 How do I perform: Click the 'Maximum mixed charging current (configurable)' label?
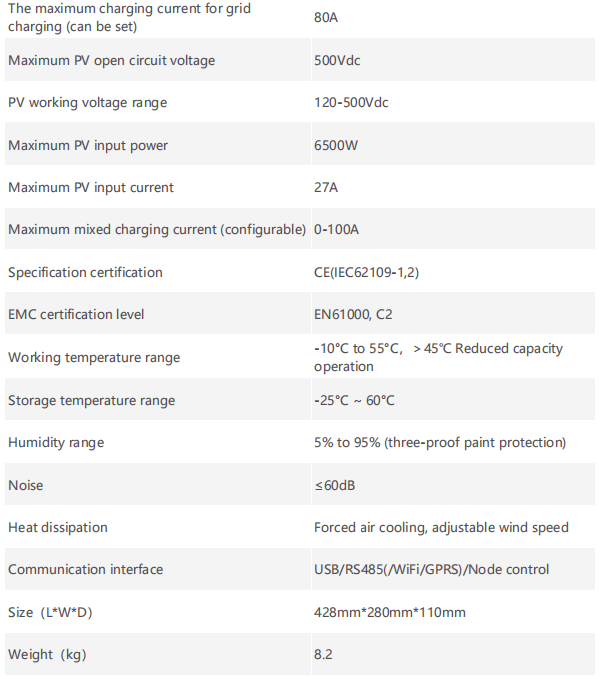[157, 230]
